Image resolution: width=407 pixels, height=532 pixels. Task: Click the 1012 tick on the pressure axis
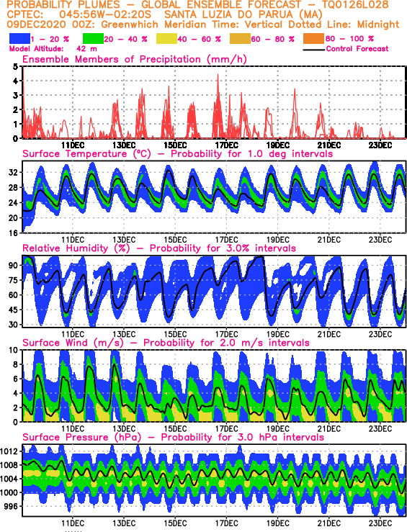click(7, 451)
